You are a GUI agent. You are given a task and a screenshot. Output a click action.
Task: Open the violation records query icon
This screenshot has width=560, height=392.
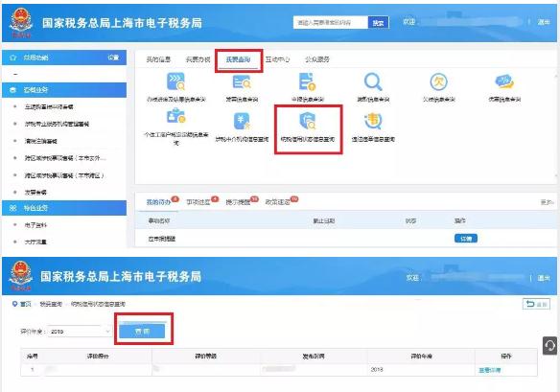tap(373, 121)
